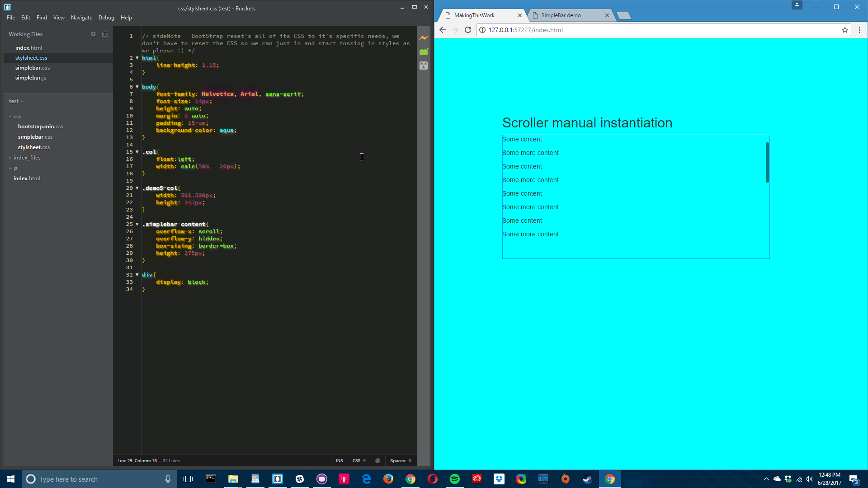Image resolution: width=868 pixels, height=488 pixels.
Task: Select simplebar.js in Working Files
Action: tap(31, 77)
